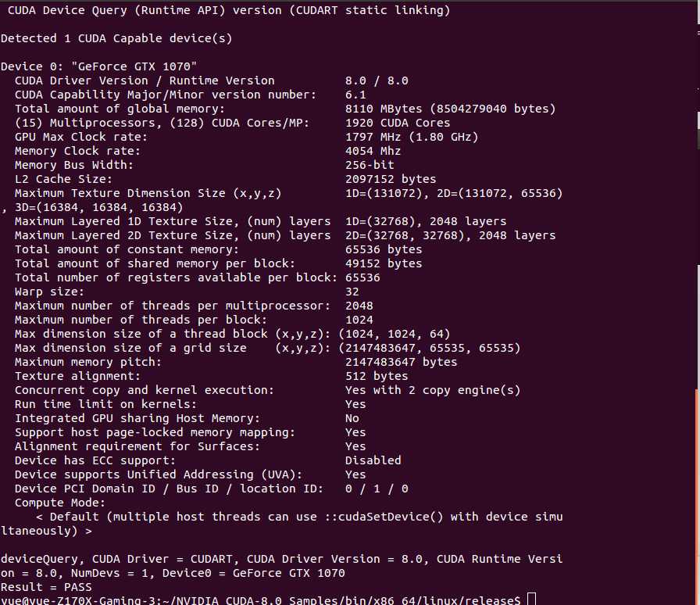Click the '1797 MHz (1.80 GHz)' clock value
The height and width of the screenshot is (605, 700).
click(x=411, y=137)
